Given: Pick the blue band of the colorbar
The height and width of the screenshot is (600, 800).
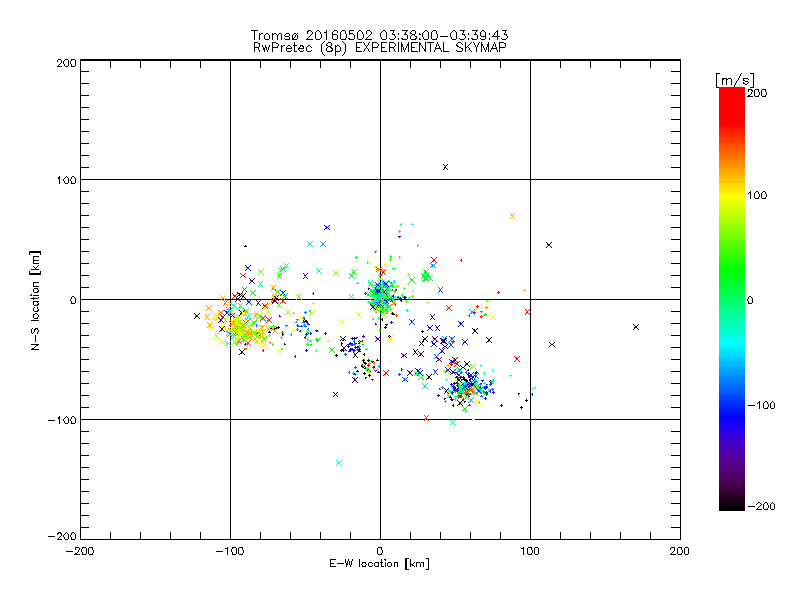Looking at the screenshot, I should tap(732, 414).
